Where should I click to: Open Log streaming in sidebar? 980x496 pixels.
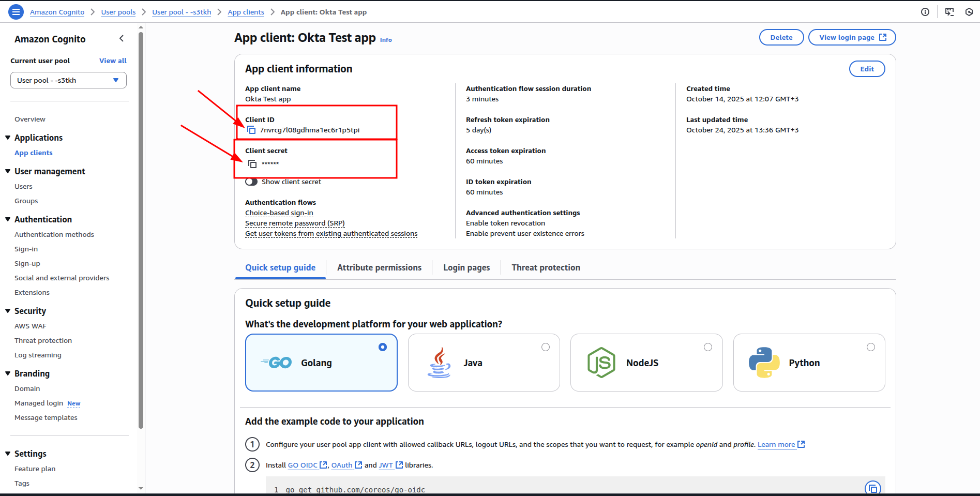(38, 355)
